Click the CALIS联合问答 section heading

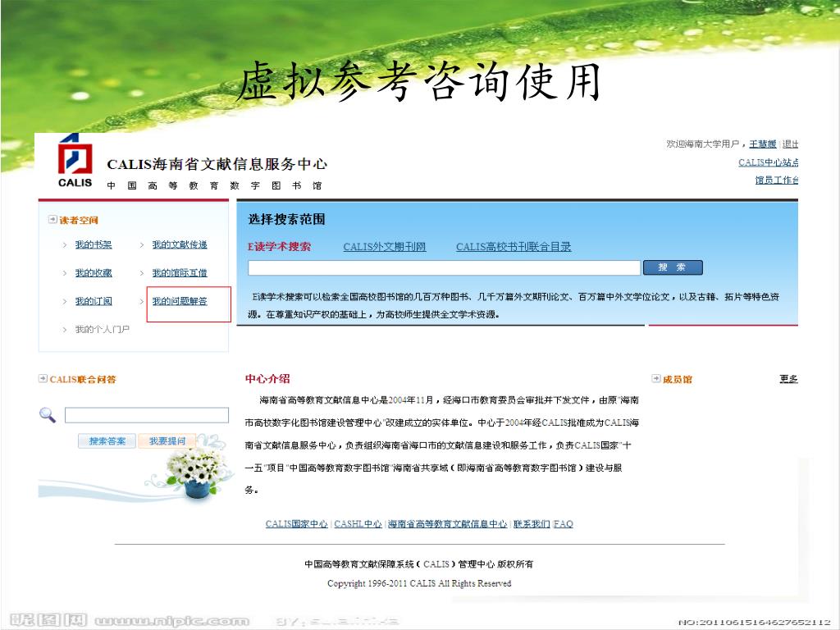point(83,379)
